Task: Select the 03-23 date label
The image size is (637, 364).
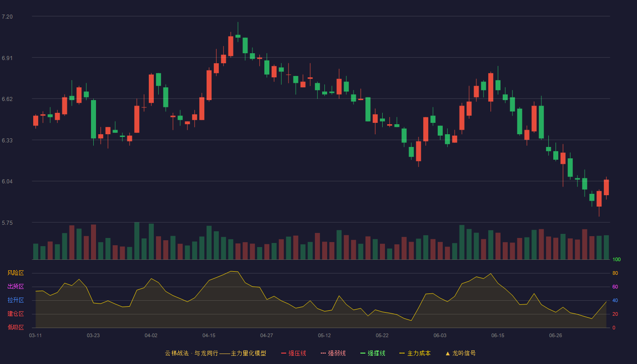Action: pyautogui.click(x=93, y=335)
